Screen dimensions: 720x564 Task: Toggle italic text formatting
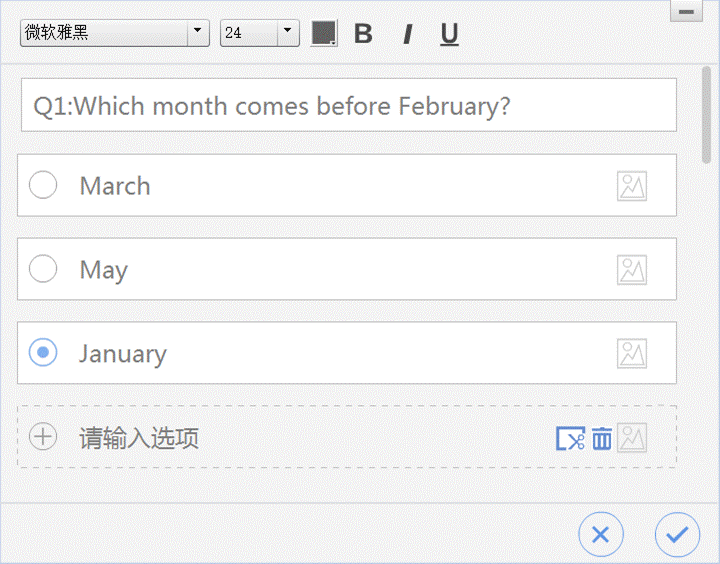(x=407, y=34)
